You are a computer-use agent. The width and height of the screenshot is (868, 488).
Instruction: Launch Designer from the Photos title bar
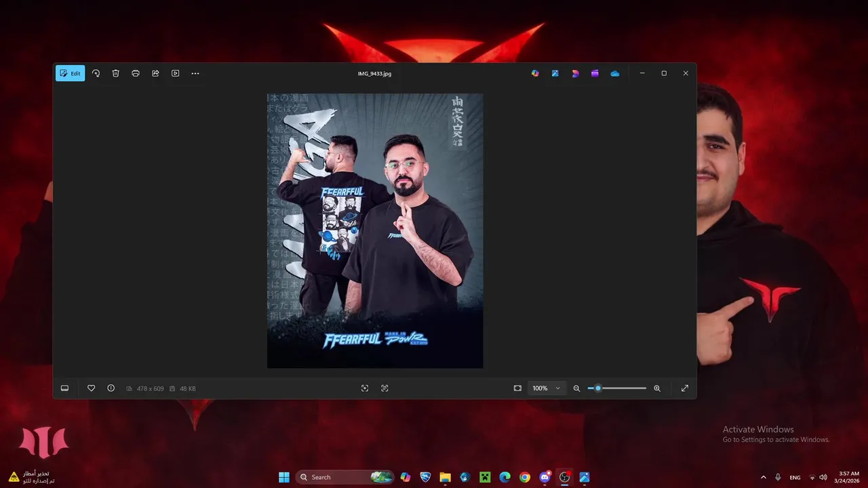(x=575, y=73)
